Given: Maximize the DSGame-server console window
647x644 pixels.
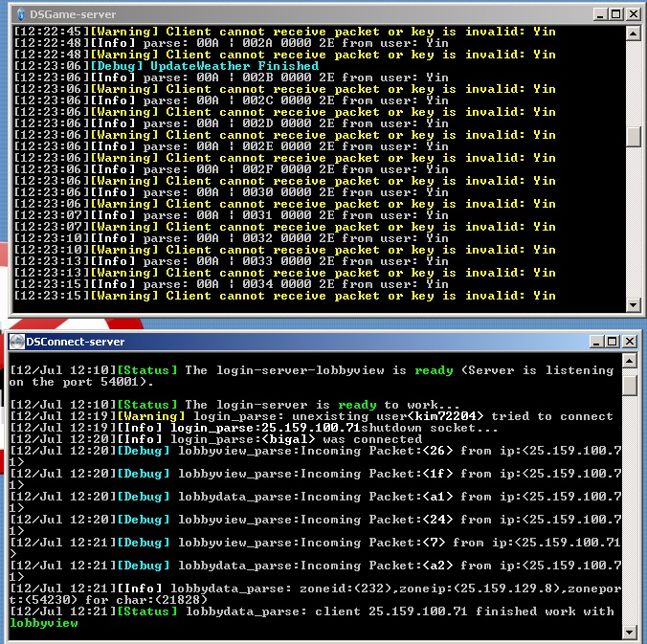Looking at the screenshot, I should coord(614,14).
